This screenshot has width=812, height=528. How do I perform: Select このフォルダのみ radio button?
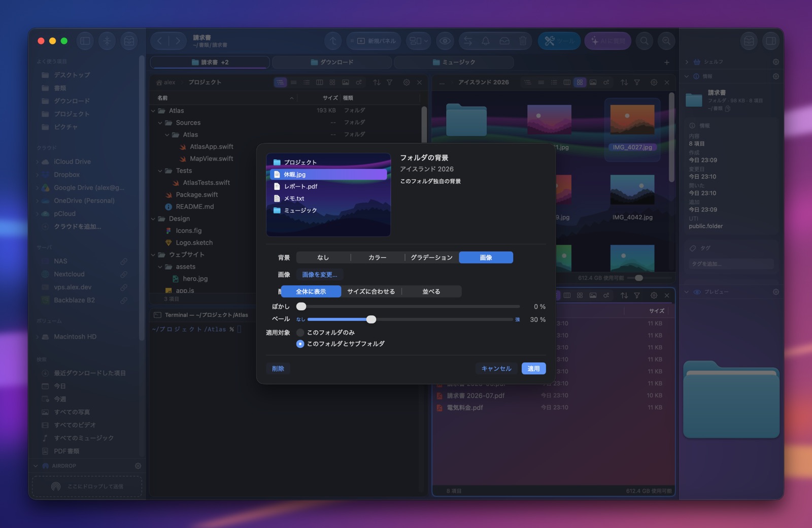[x=300, y=333]
